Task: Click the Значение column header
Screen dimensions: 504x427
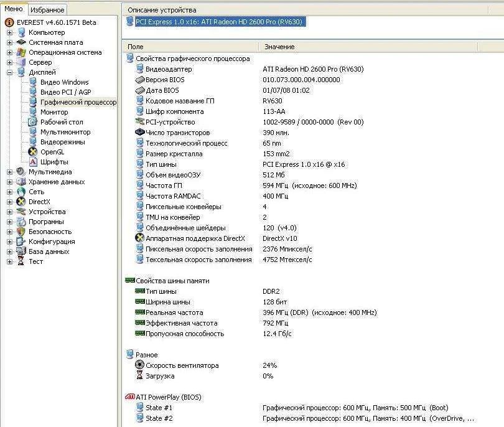Action: (x=369, y=47)
